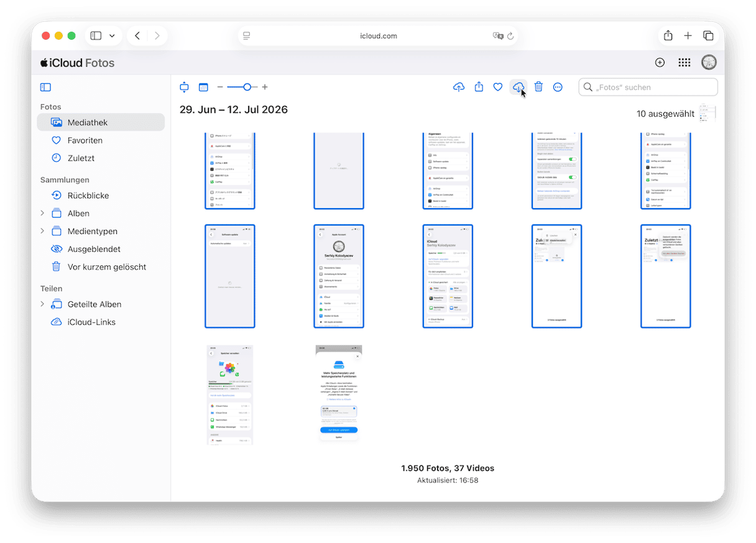Select the Software-update screenshot thumbnail
The image size is (756, 543).
tap(230, 276)
